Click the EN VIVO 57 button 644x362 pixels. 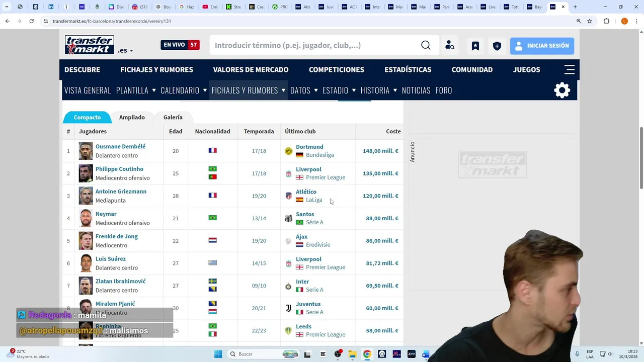180,45
